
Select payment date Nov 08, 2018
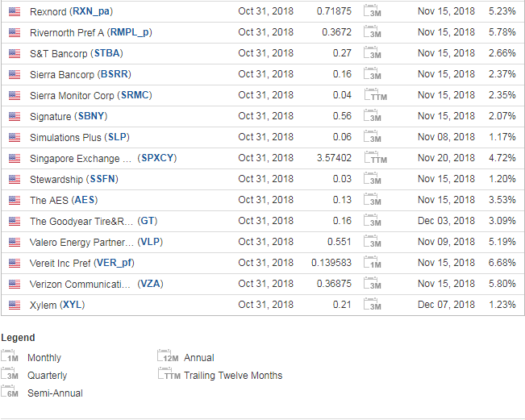tap(446, 137)
